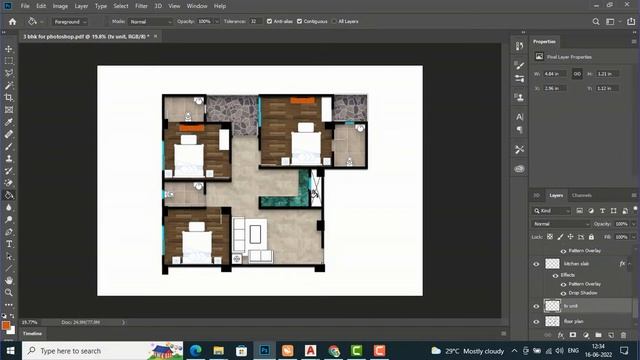Click the Share icon at top right
This screenshot has height=360, width=640.
tap(631, 22)
